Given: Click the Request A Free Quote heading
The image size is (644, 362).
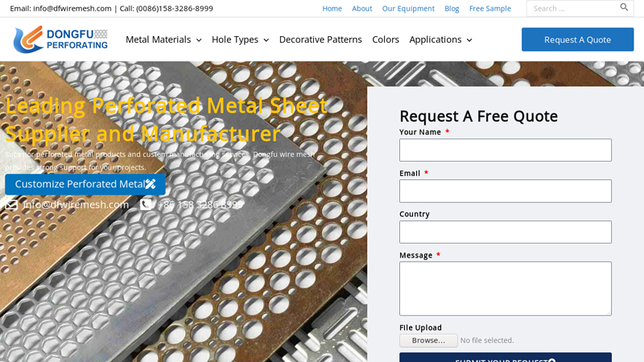Looking at the screenshot, I should point(478,116).
